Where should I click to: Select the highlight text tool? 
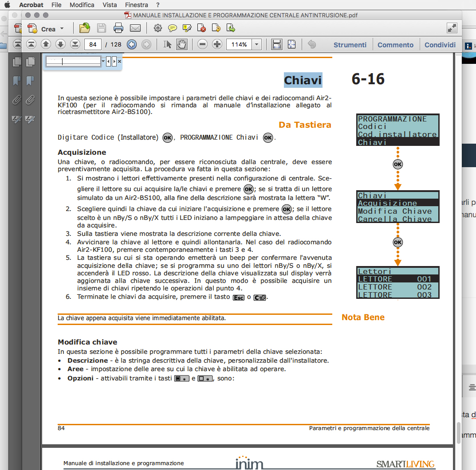click(187, 28)
